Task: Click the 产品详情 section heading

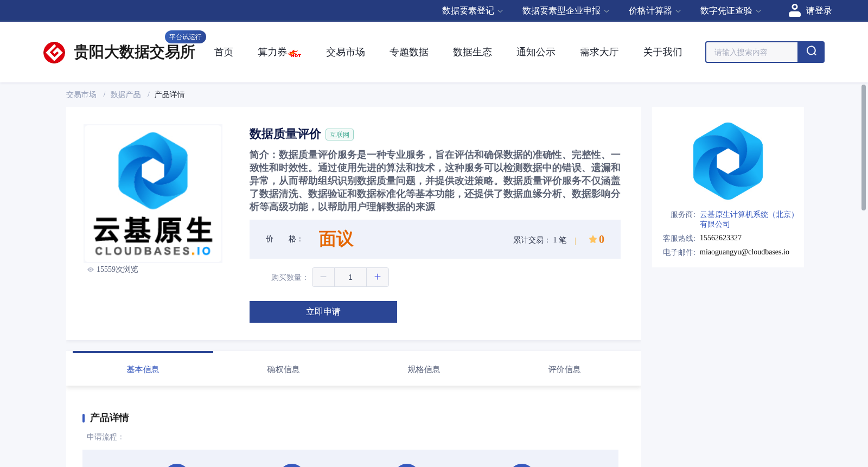Action: pos(109,418)
